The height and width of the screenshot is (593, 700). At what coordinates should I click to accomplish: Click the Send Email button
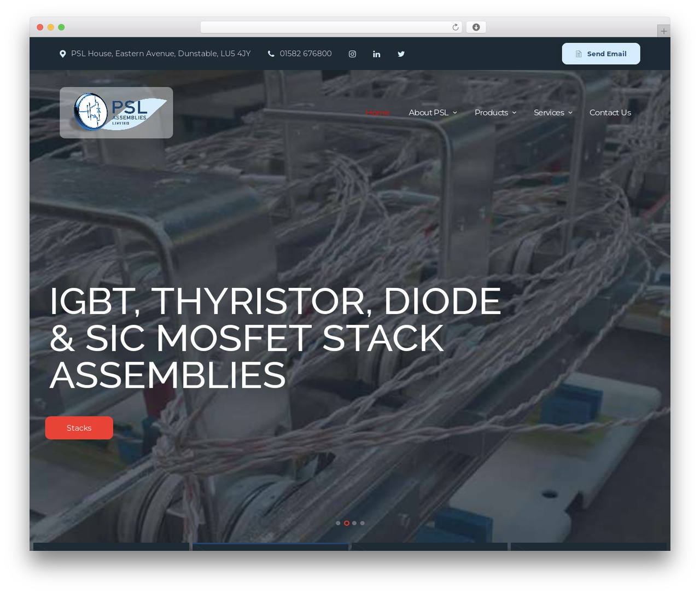click(601, 54)
